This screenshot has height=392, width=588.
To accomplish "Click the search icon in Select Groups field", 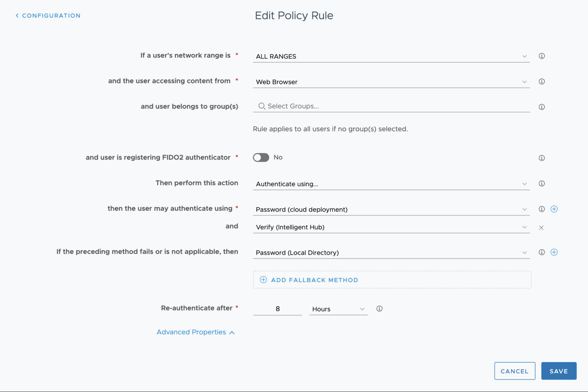I will 261,106.
